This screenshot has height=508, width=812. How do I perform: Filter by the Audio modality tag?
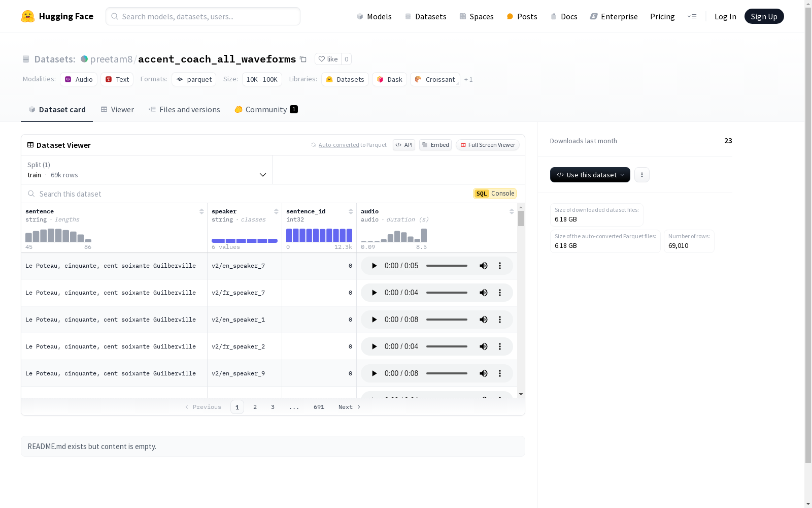(x=79, y=79)
